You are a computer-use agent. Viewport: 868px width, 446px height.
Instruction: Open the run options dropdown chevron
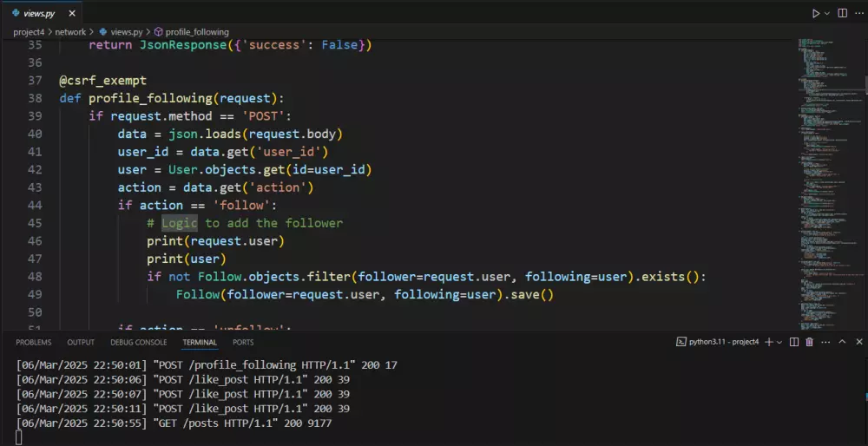(827, 13)
